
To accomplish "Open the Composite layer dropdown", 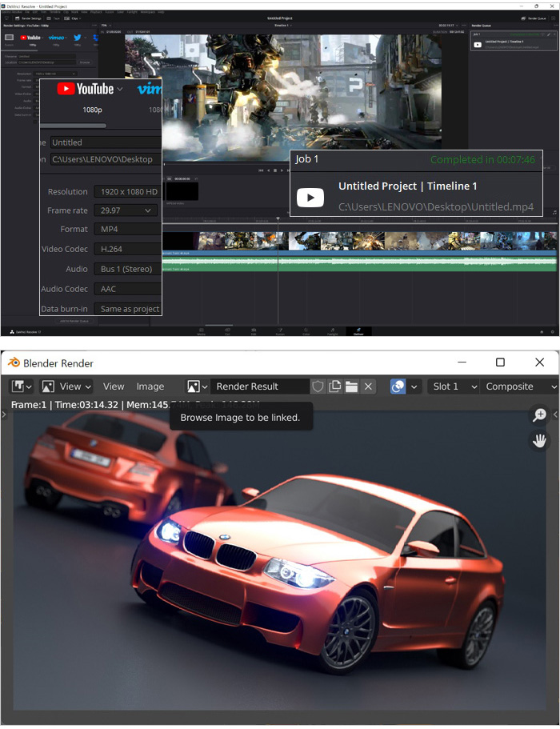I will pos(520,387).
